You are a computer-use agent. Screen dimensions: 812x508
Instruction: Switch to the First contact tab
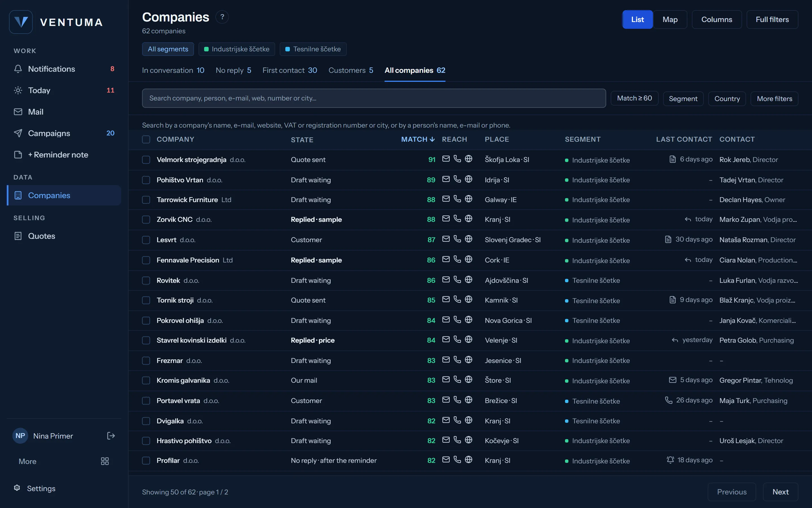tap(290, 70)
